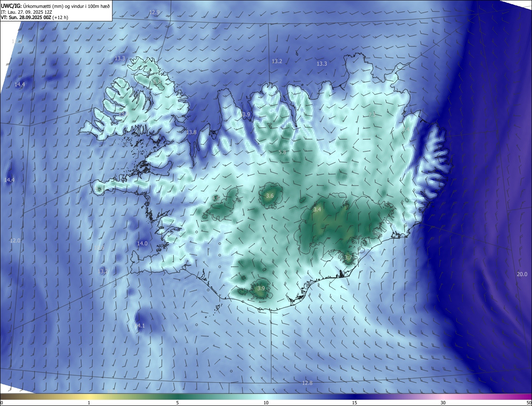Click the colorbar tick label 15
This screenshot has height=406, width=532.
click(x=355, y=403)
